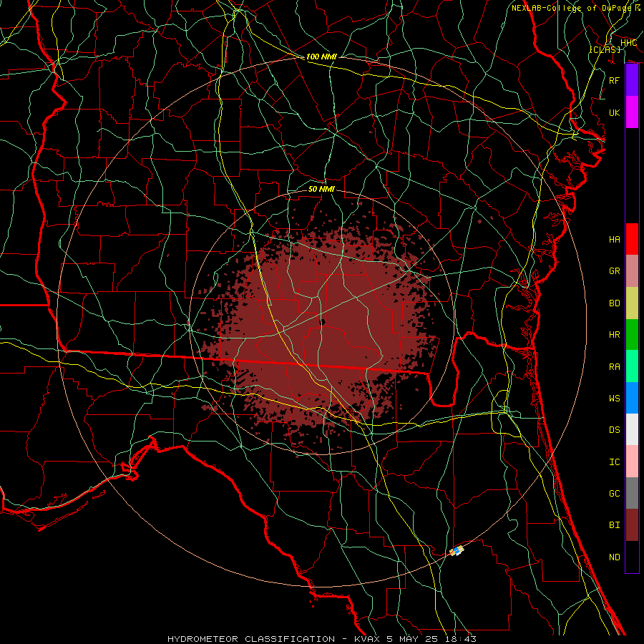The image size is (644, 644).
Task: Click the small blue-white echo near outer ring
Action: [x=457, y=550]
